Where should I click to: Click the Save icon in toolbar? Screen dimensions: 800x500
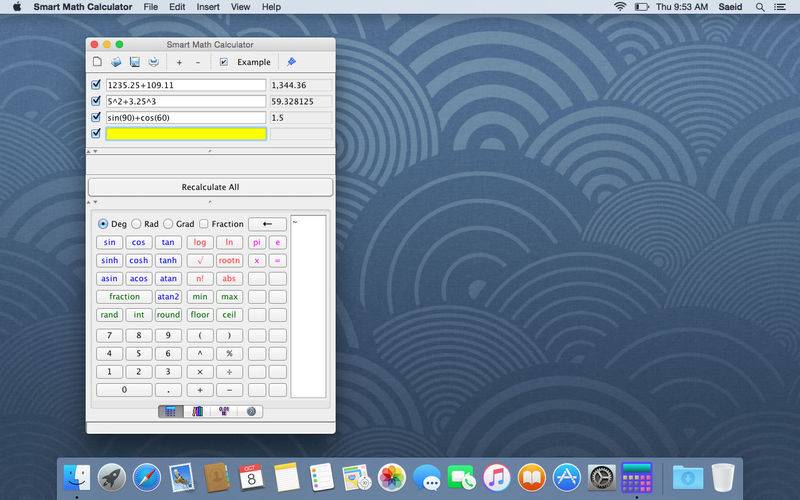(x=135, y=62)
